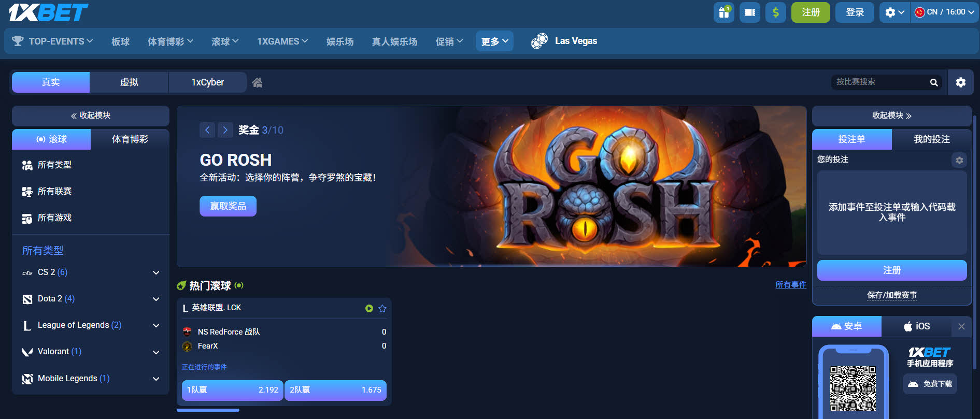Image resolution: width=980 pixels, height=419 pixels.
Task: Expand the Valorant (1) row chevron
Action: click(x=156, y=352)
